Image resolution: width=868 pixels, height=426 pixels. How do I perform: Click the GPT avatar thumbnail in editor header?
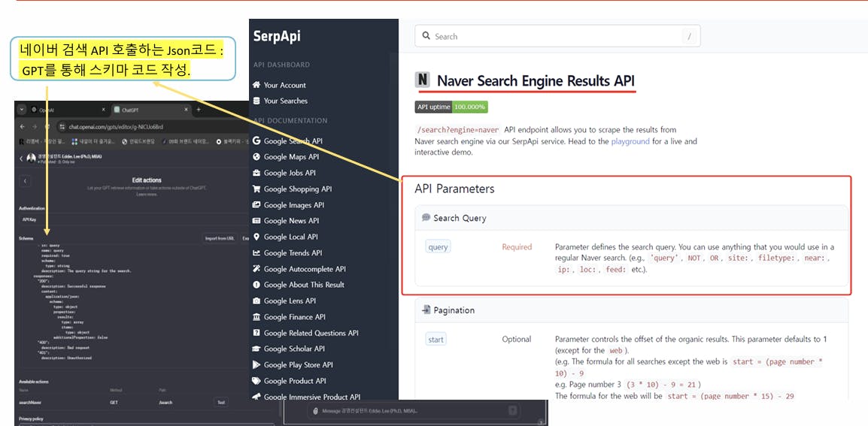click(31, 159)
